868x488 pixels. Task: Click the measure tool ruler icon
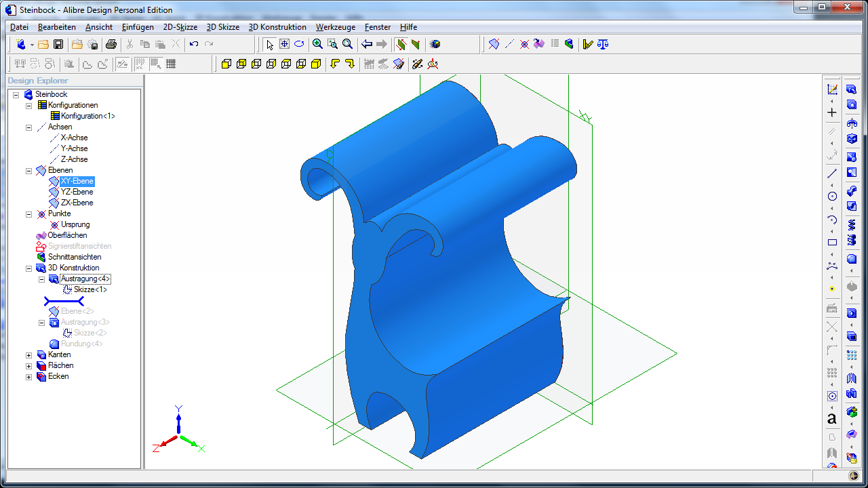pos(588,44)
